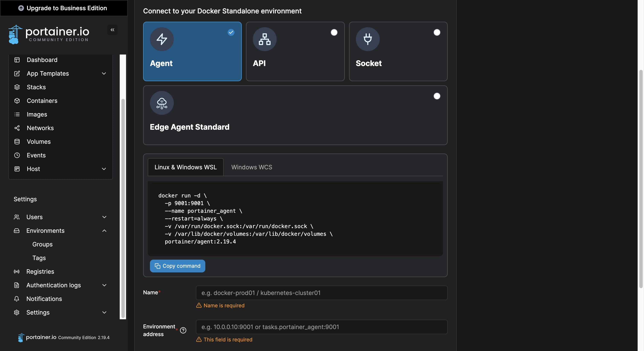644x351 pixels.
Task: Expand the Users submenu chevron
Action: tap(105, 217)
